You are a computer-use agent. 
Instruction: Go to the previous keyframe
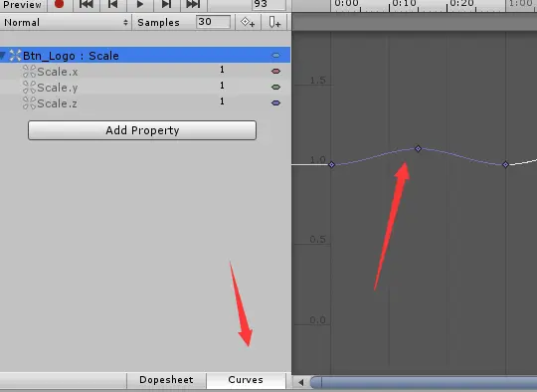113,4
